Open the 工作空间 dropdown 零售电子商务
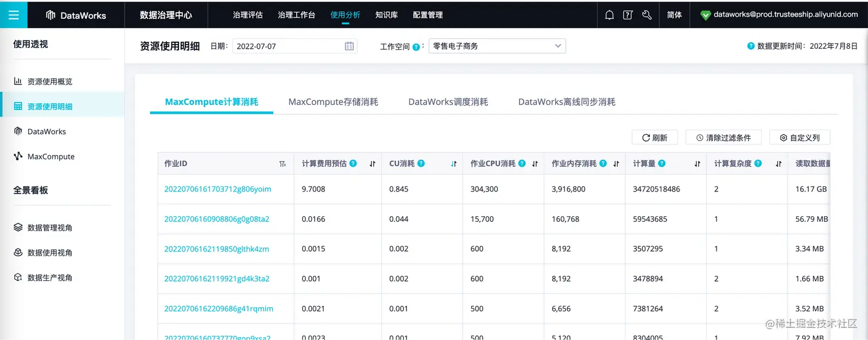The width and height of the screenshot is (868, 340). point(497,46)
